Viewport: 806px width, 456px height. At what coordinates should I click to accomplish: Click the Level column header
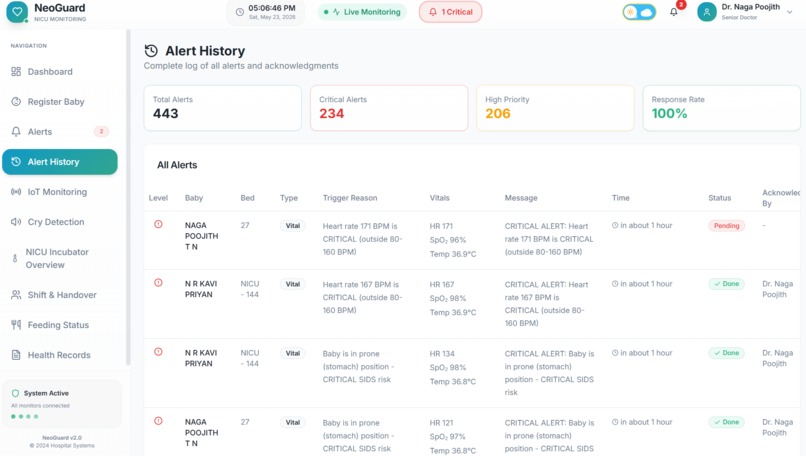158,198
